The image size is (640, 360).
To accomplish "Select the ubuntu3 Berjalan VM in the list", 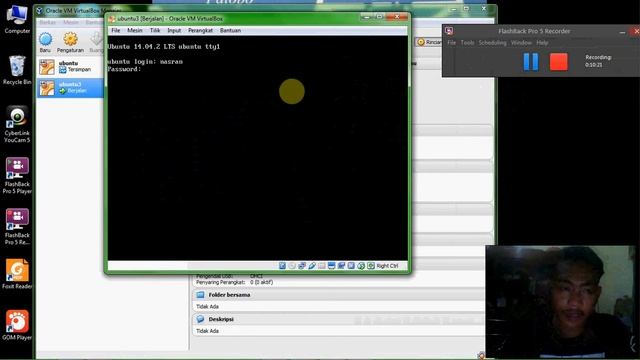I will 70,88.
